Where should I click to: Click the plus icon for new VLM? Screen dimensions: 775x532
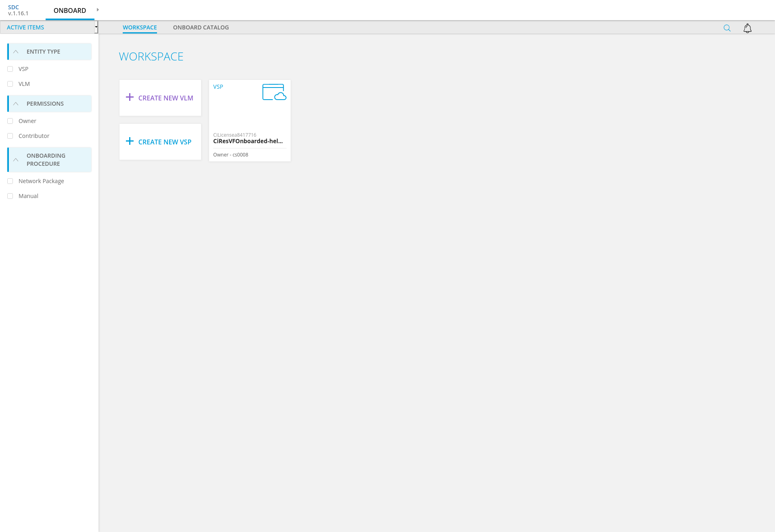pyautogui.click(x=130, y=97)
